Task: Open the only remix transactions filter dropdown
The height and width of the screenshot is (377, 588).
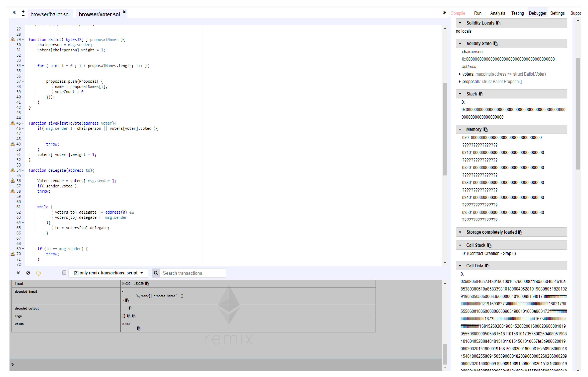Action: 108,273
